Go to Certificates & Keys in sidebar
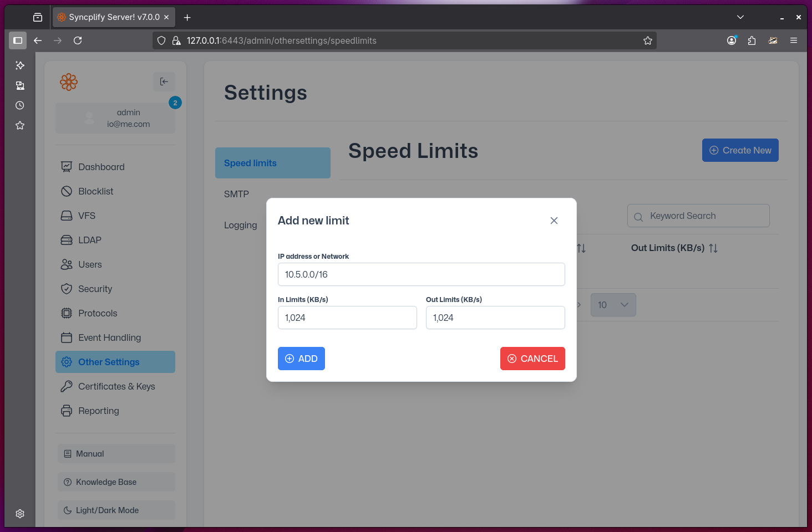The width and height of the screenshot is (812, 532). [x=116, y=386]
